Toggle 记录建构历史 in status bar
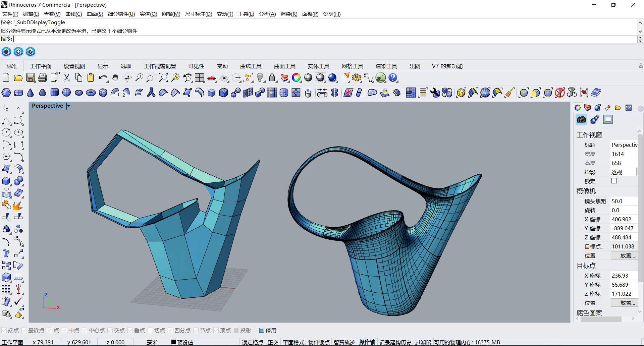 click(395, 342)
